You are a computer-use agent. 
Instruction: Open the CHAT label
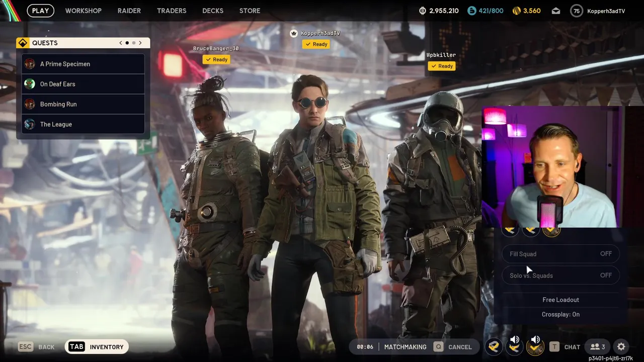(572, 347)
